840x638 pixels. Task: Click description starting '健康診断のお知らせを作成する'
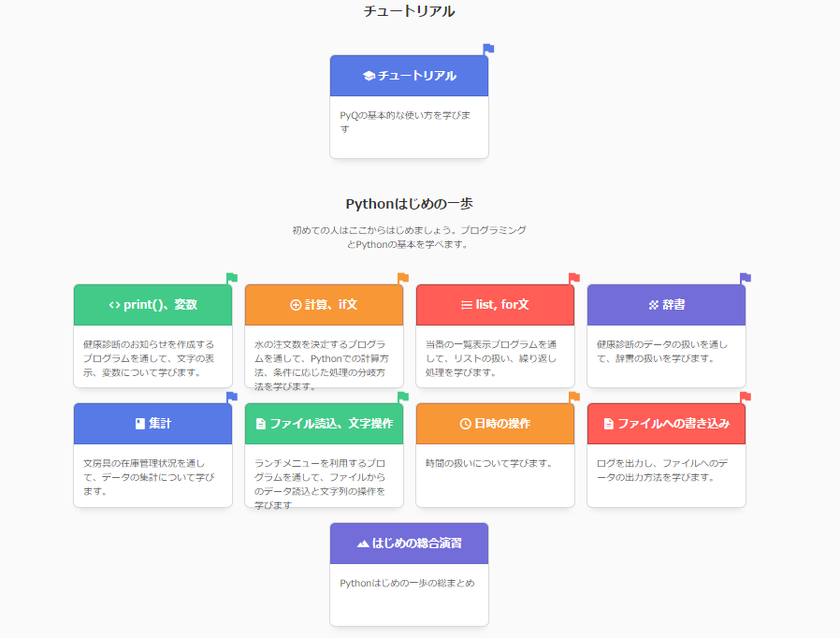149,358
